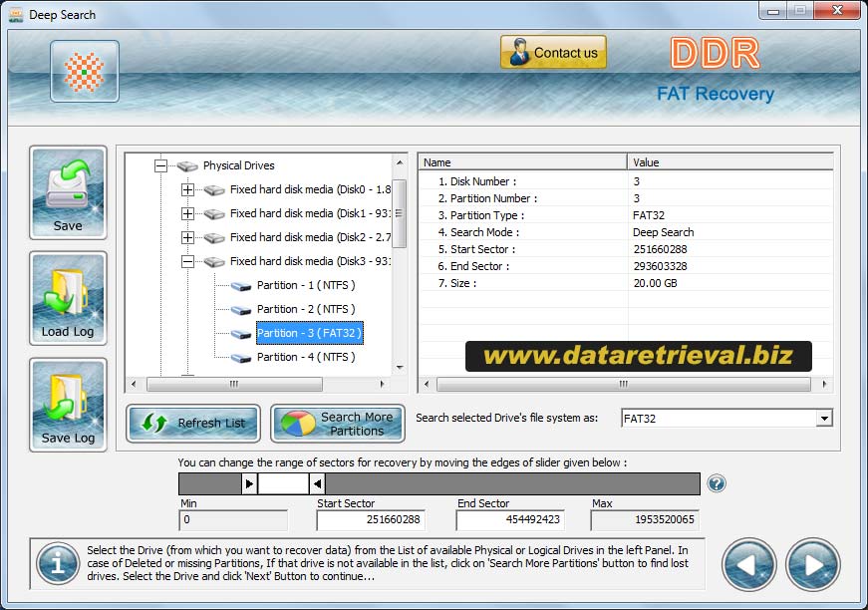The width and height of the screenshot is (868, 610).
Task: Click the blue information icon
Action: click(x=58, y=563)
